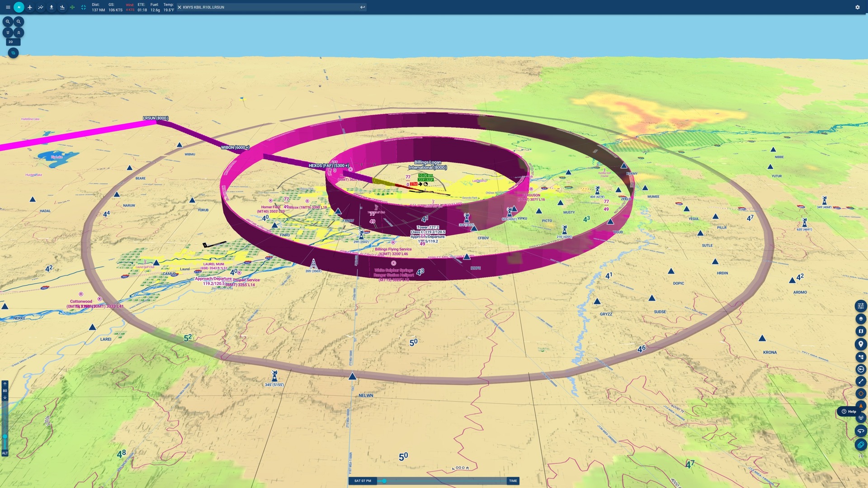Click the zoom in magnifier button
Viewport: 868px width, 488px height.
click(x=8, y=22)
